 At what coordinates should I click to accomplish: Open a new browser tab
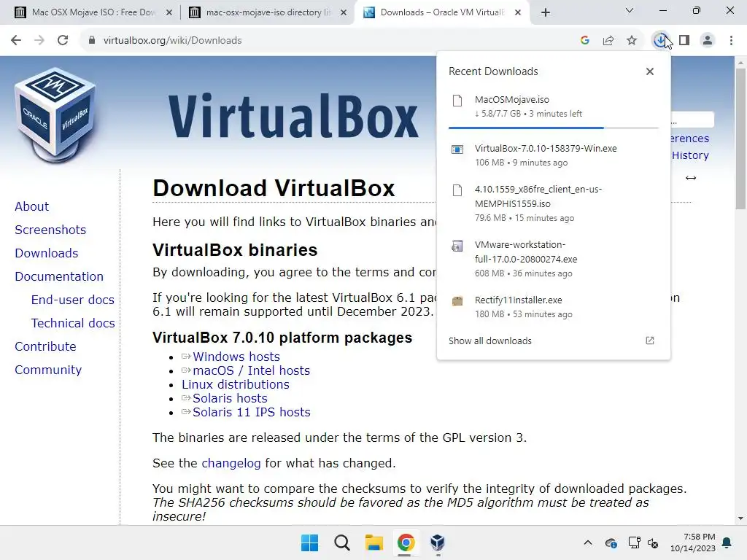tap(546, 13)
